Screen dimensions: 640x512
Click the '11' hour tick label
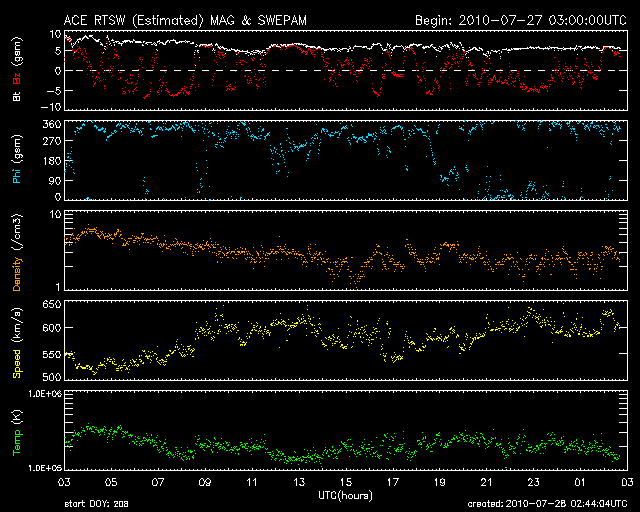pyautogui.click(x=252, y=483)
